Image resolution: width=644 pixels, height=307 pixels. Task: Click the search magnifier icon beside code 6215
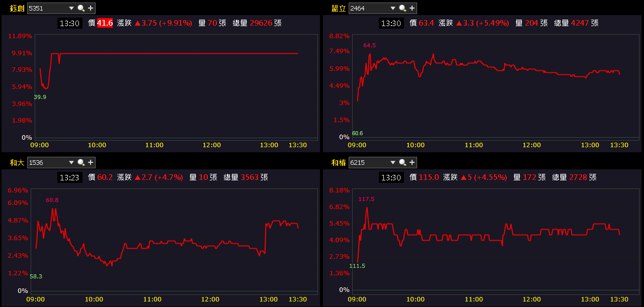coord(403,162)
